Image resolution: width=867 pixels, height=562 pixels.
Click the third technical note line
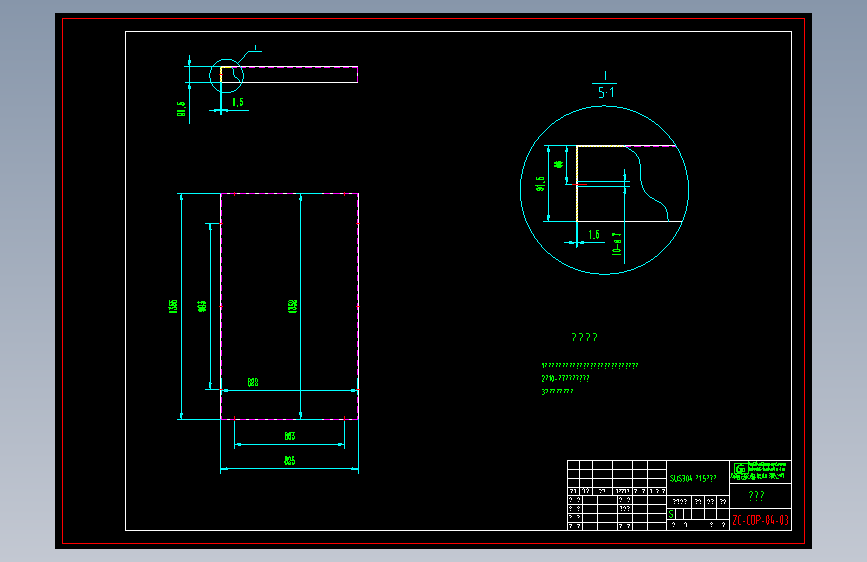(x=557, y=391)
